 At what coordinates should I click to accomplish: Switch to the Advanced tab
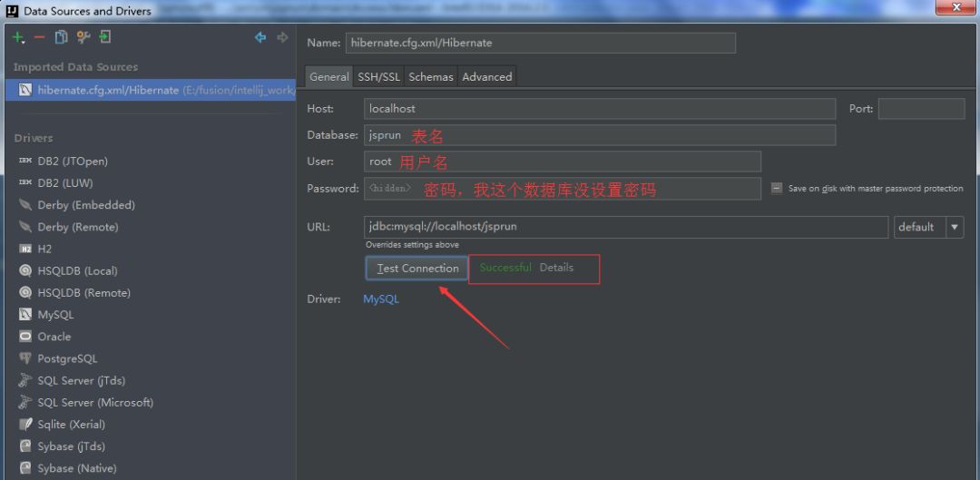point(487,77)
